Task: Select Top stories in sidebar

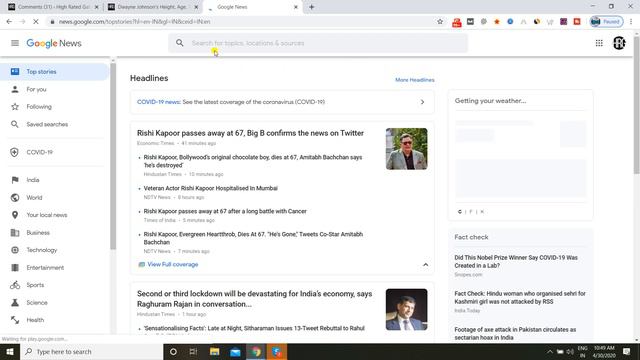Action: pyautogui.click(x=54, y=71)
